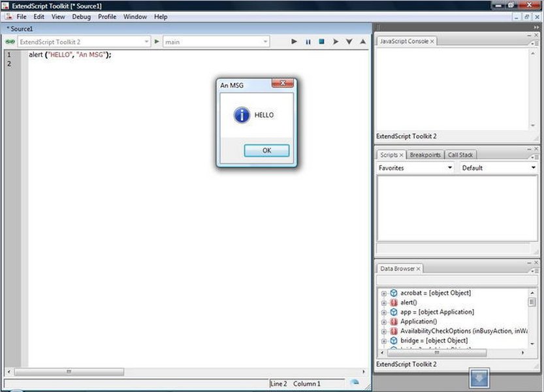Switch to the Call Stack tab

tap(460, 155)
